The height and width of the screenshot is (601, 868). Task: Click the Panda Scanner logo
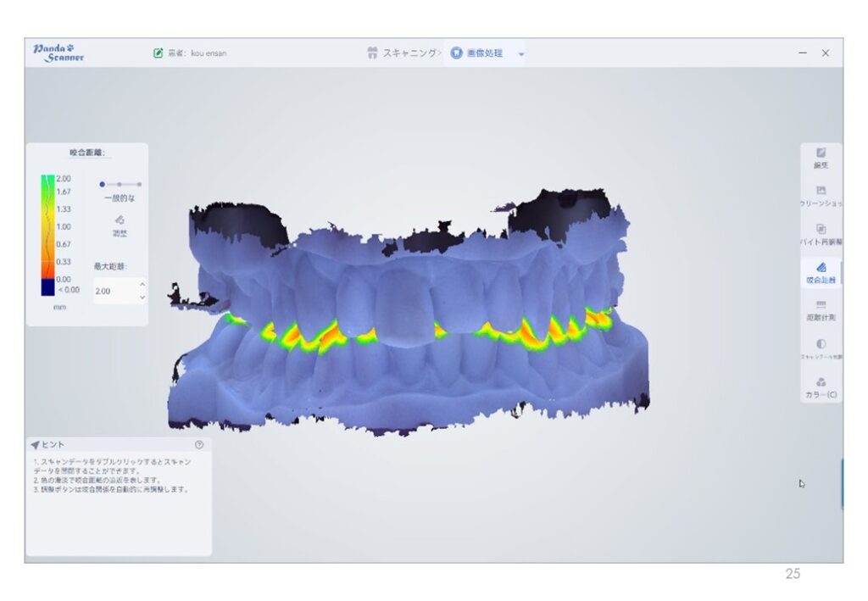58,53
